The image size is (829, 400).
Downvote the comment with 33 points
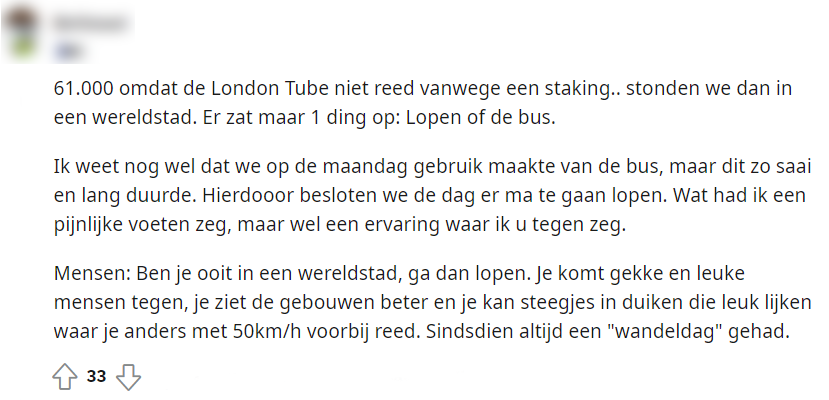(129, 377)
